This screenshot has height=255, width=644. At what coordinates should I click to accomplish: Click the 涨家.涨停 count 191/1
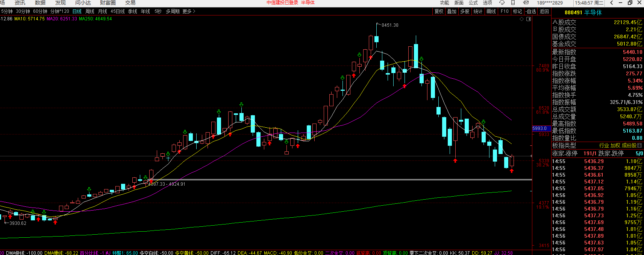pos(589,154)
